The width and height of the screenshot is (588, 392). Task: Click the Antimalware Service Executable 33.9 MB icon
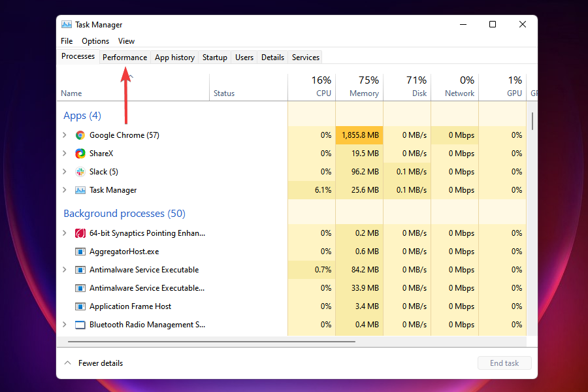80,288
